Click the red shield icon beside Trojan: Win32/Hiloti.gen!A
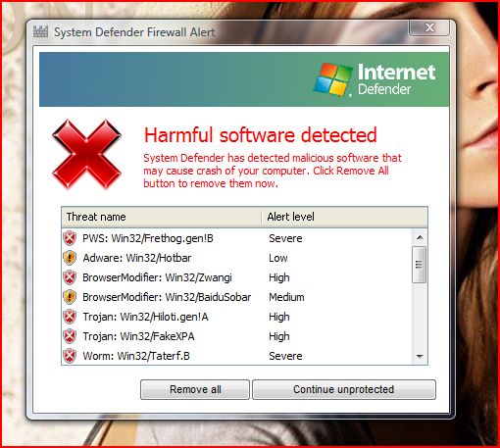 [x=70, y=317]
